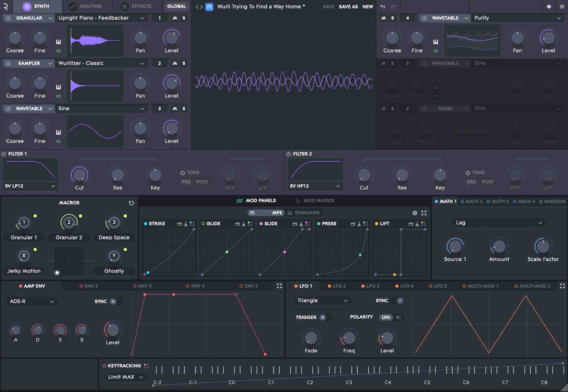
Task: Click next preset arrow icon
Action: pos(201,7)
